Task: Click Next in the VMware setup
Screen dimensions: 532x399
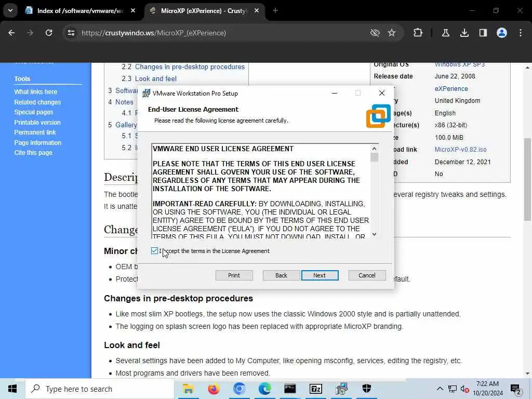Action: tap(320, 275)
